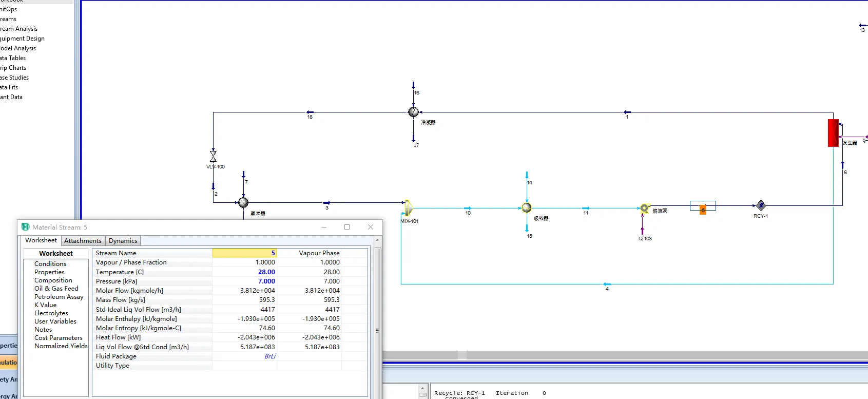
Task: Select the stream 1 arrow on top line
Action: (627, 112)
